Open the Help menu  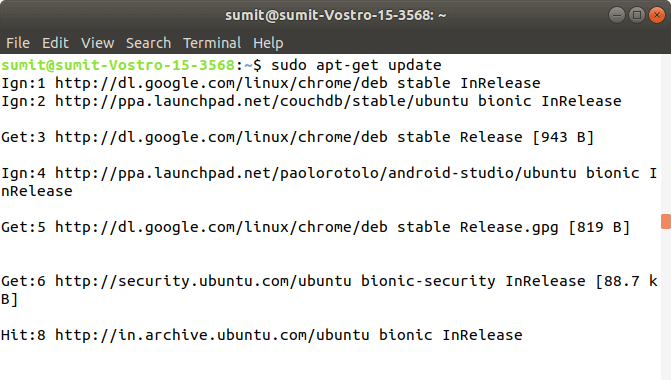point(268,43)
